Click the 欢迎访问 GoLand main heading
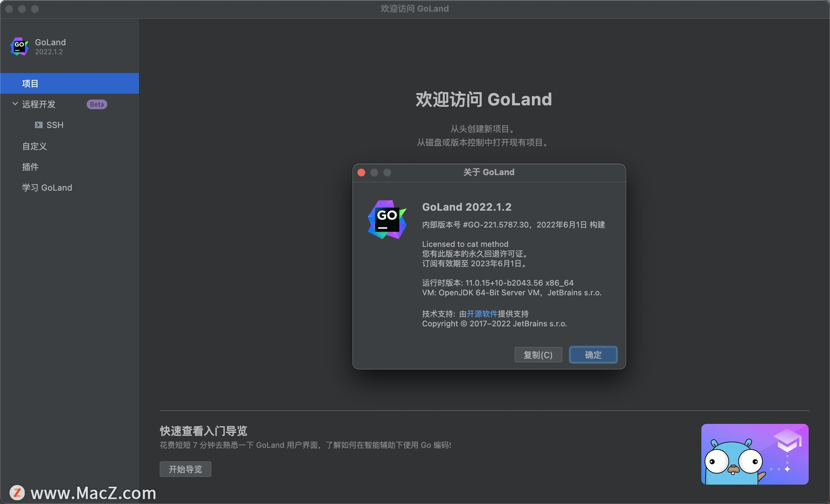The width and height of the screenshot is (830, 504). [484, 99]
